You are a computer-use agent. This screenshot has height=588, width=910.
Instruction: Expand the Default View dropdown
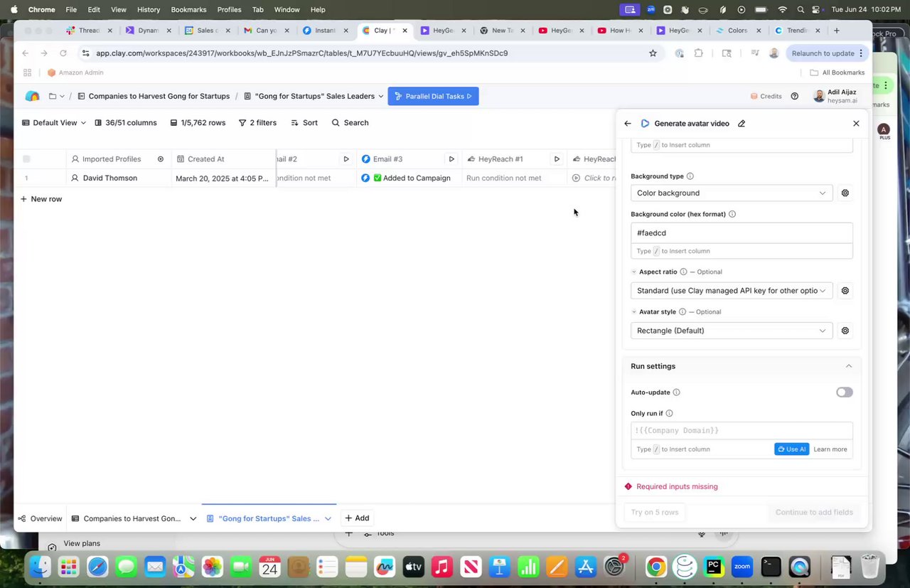click(x=54, y=123)
